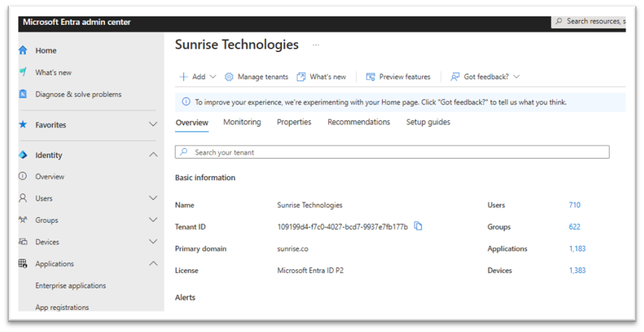644x332 pixels.
Task: Click the Search your tenant field
Action: [x=392, y=152]
